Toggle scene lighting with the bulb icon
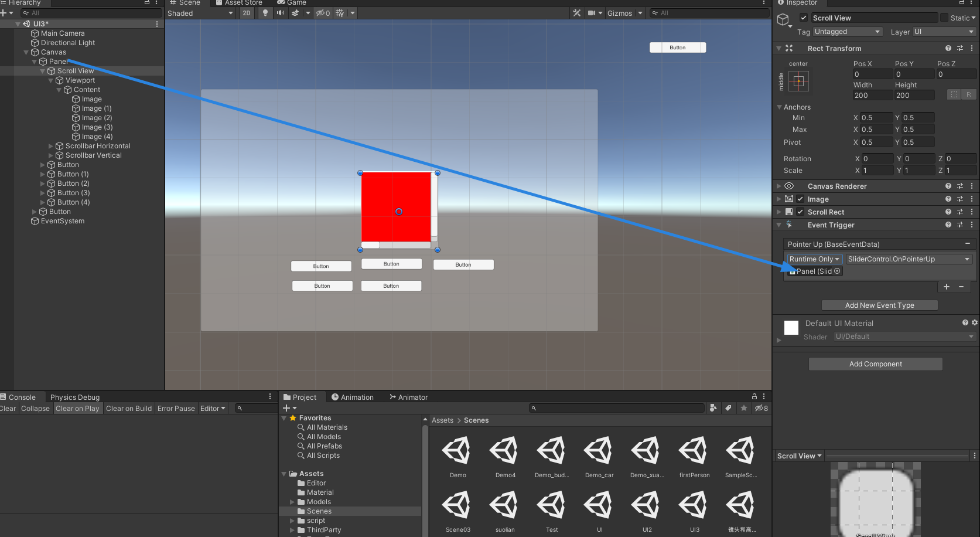 [265, 13]
